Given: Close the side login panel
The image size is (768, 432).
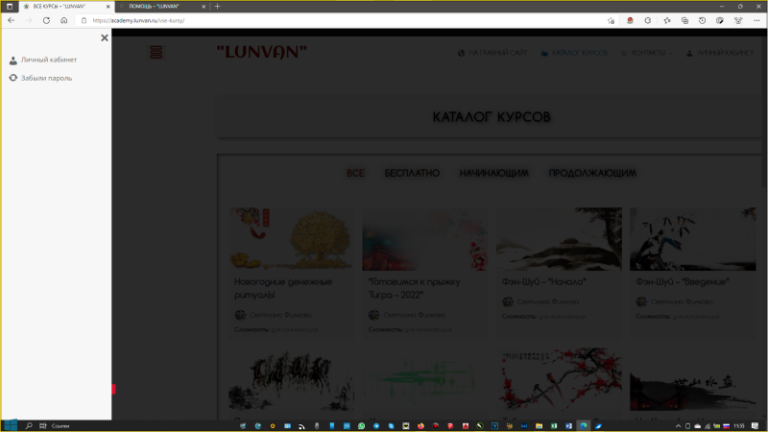Looking at the screenshot, I should click(104, 38).
